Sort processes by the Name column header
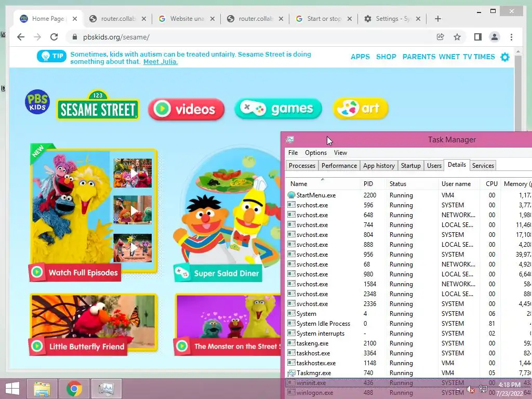Viewport: 532px width, 399px height. 322,183
